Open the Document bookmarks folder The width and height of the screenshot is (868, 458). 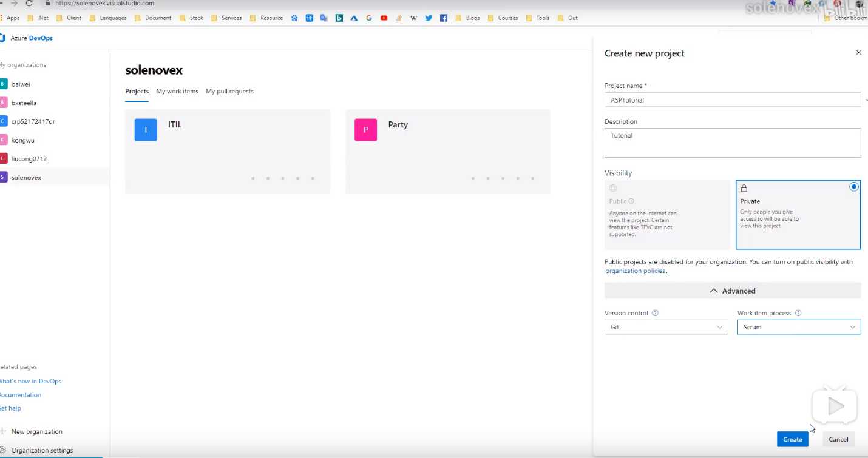(x=153, y=18)
